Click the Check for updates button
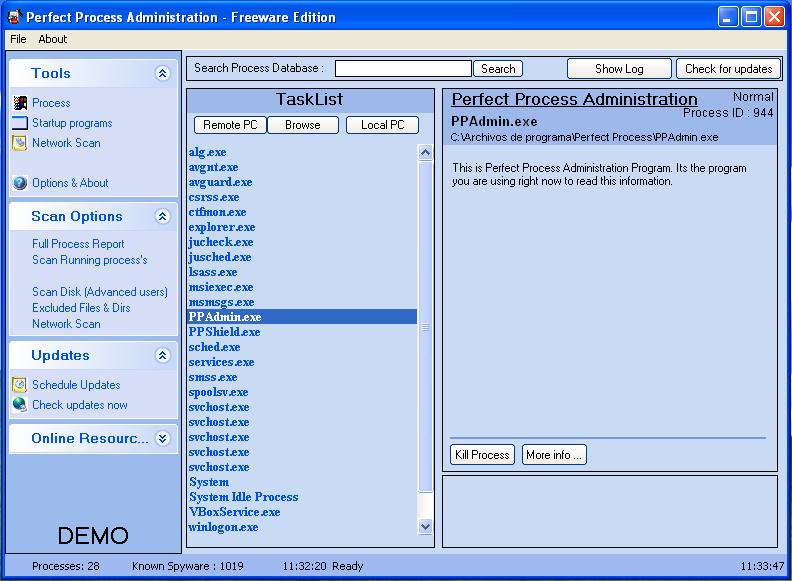The height and width of the screenshot is (581, 792). pyautogui.click(x=728, y=69)
